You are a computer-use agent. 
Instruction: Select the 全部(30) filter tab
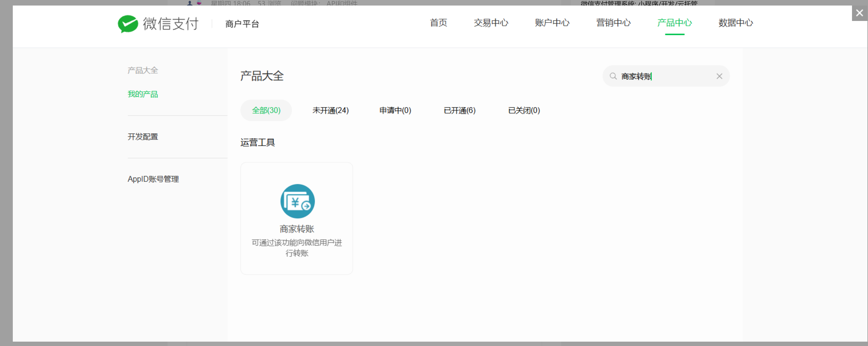coord(266,110)
